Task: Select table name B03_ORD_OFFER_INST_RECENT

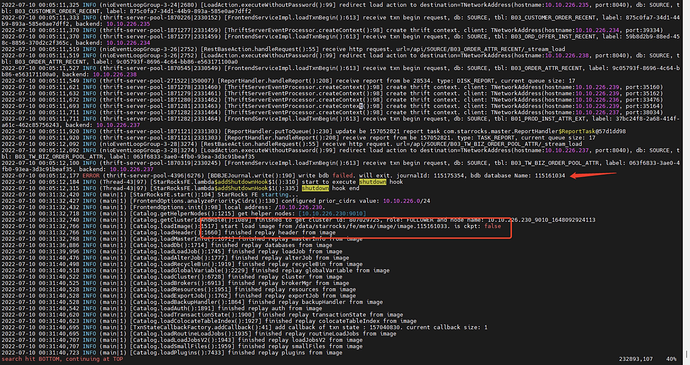Action: pos(554,37)
